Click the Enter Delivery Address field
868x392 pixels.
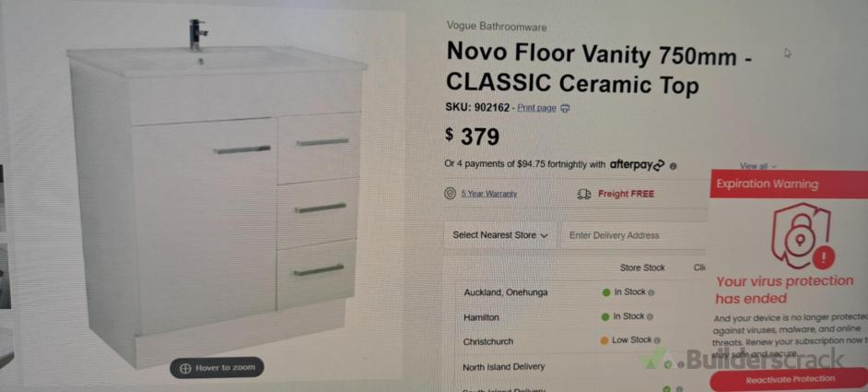click(x=634, y=235)
